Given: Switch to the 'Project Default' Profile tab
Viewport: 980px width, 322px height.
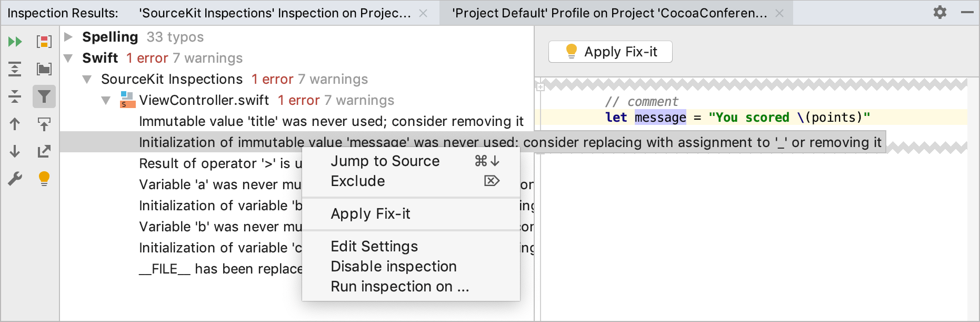Looking at the screenshot, I should [609, 13].
